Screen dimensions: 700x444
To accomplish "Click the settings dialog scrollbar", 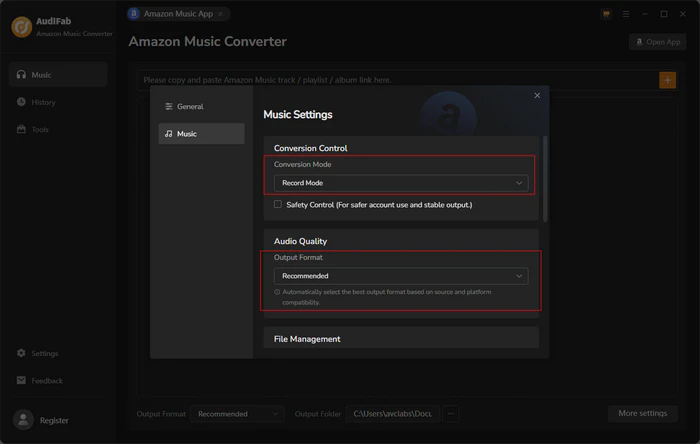I will point(545,178).
